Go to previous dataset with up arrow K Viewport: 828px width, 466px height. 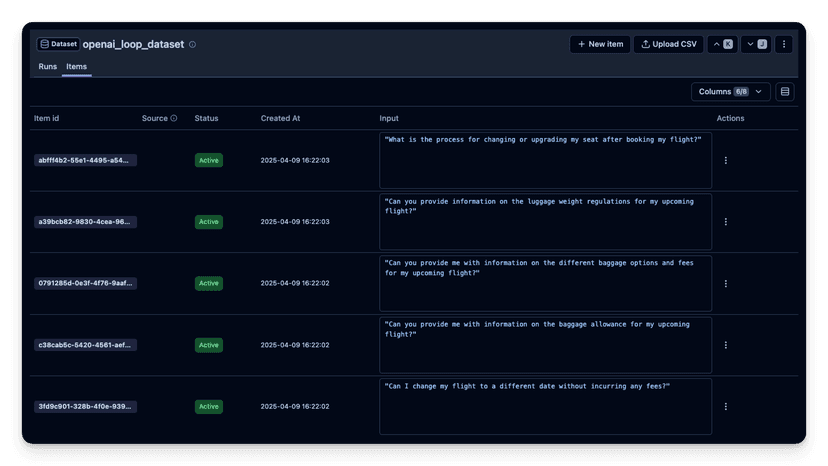tap(722, 44)
